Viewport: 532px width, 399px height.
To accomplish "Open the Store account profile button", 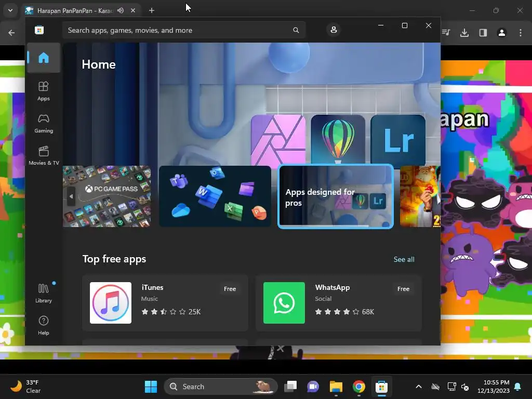I will click(334, 30).
